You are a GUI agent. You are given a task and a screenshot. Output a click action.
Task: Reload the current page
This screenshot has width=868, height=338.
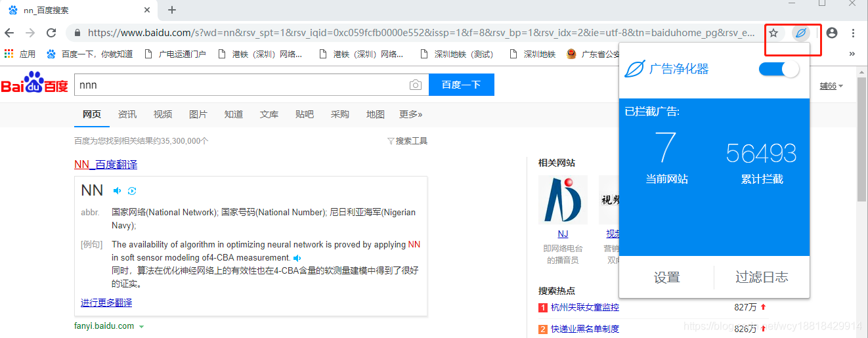(x=51, y=33)
